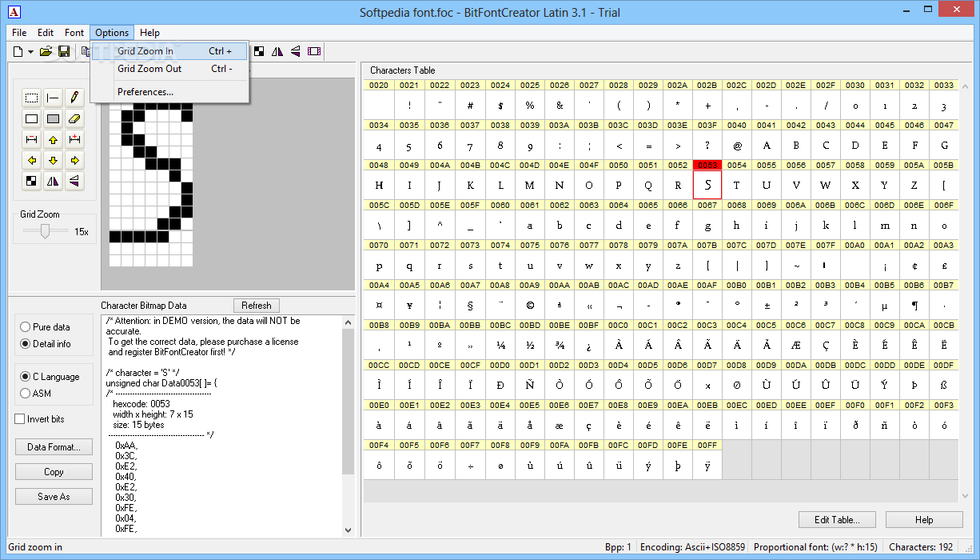
Task: Click the purple filmstrip icon in toolbar
Action: pos(314,51)
